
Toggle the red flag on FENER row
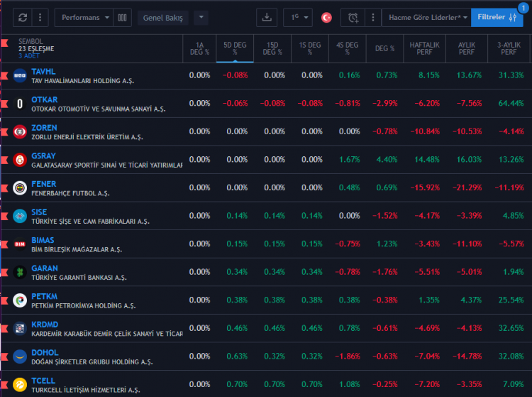(4, 187)
